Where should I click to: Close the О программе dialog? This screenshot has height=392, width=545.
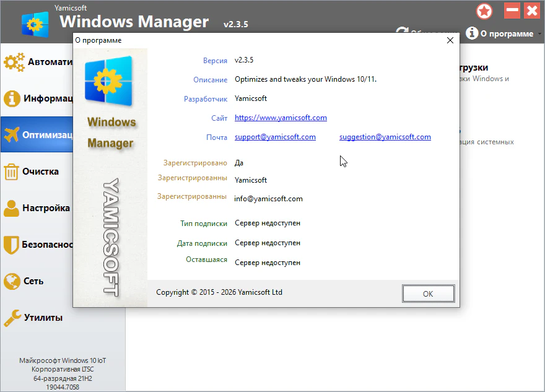[x=450, y=40]
